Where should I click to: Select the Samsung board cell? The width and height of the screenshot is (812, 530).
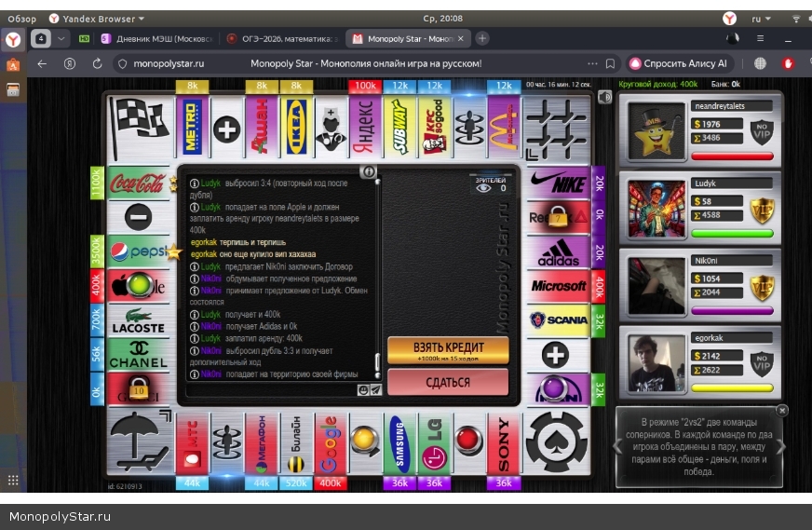click(x=399, y=443)
